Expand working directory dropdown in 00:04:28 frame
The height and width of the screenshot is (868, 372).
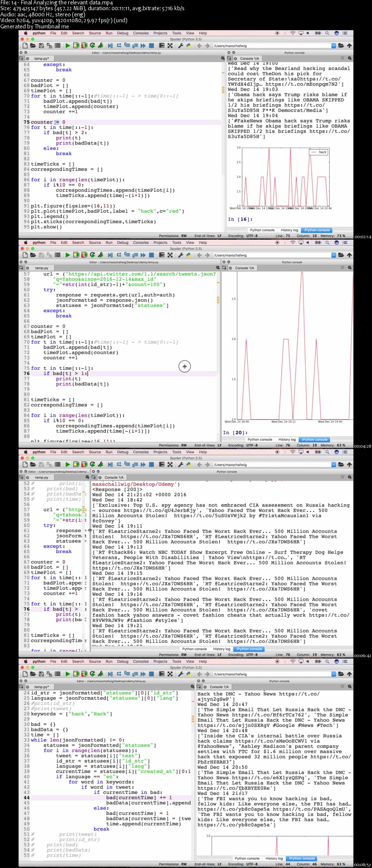[x=333, y=255]
